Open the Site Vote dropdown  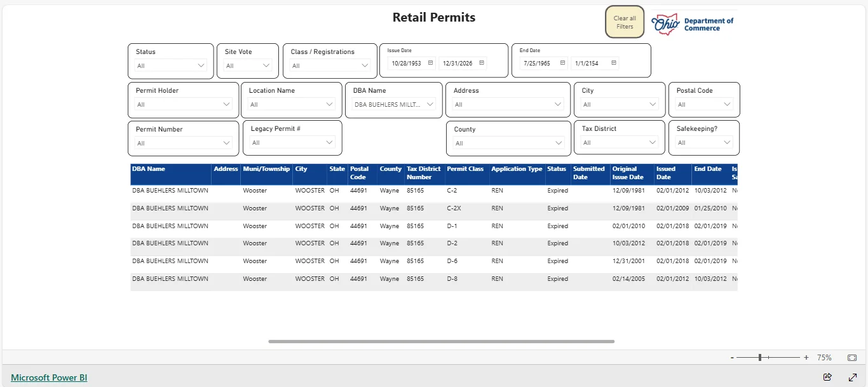point(266,65)
